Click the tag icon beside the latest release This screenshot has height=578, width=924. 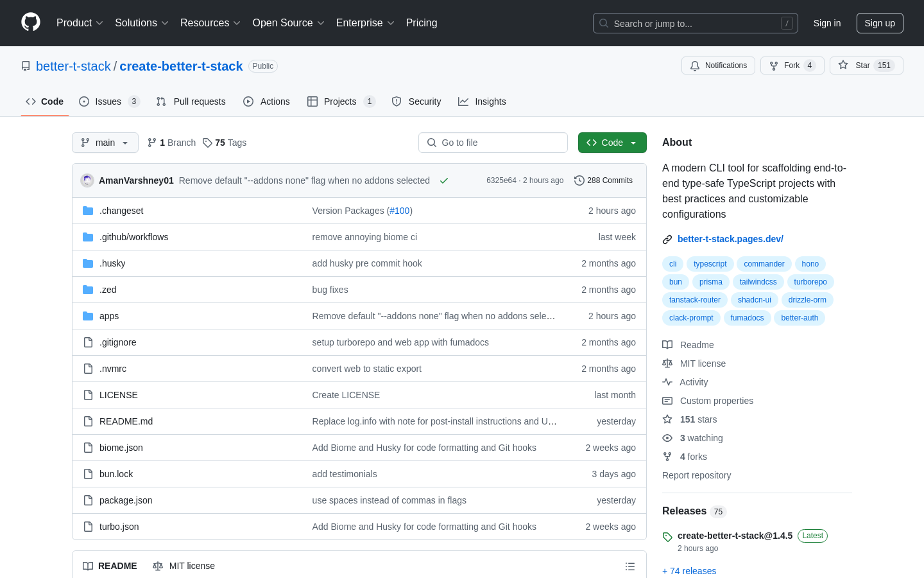coord(667,537)
